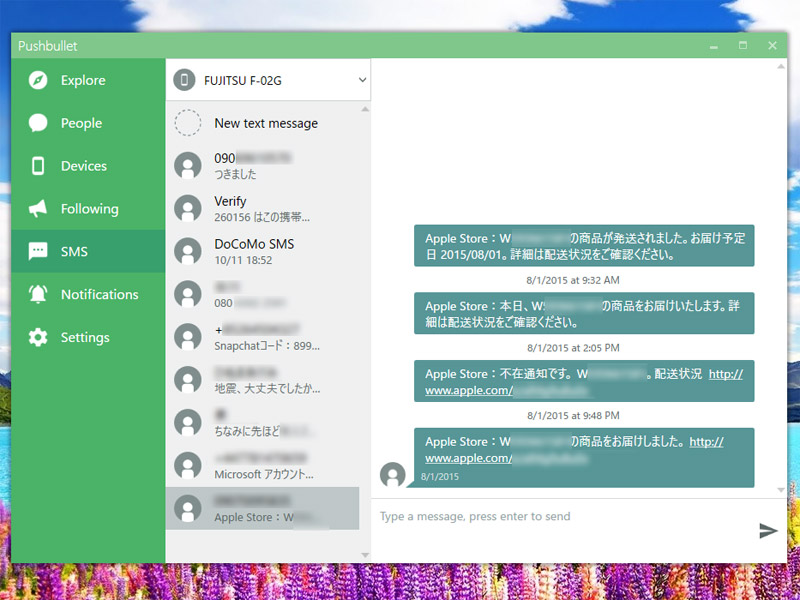Click avatar beside Microsoft アカウント conversation
This screenshot has height=600, width=800.
click(188, 465)
